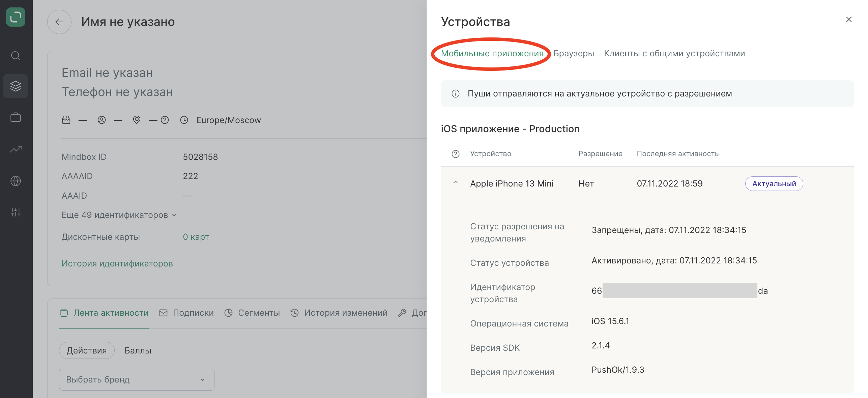
Task: Open the История изменений tab
Action: click(339, 313)
